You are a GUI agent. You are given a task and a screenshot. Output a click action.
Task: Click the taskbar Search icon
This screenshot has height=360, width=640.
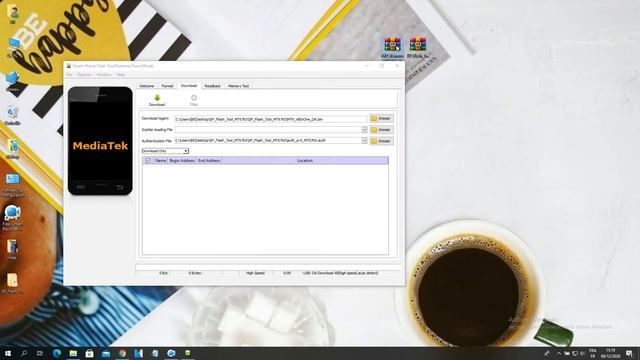(24, 353)
